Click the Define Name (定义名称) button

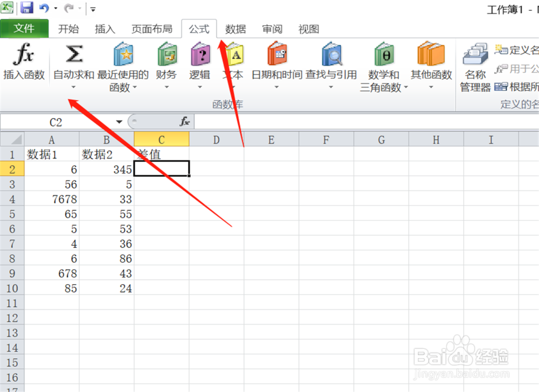pyautogui.click(x=516, y=50)
